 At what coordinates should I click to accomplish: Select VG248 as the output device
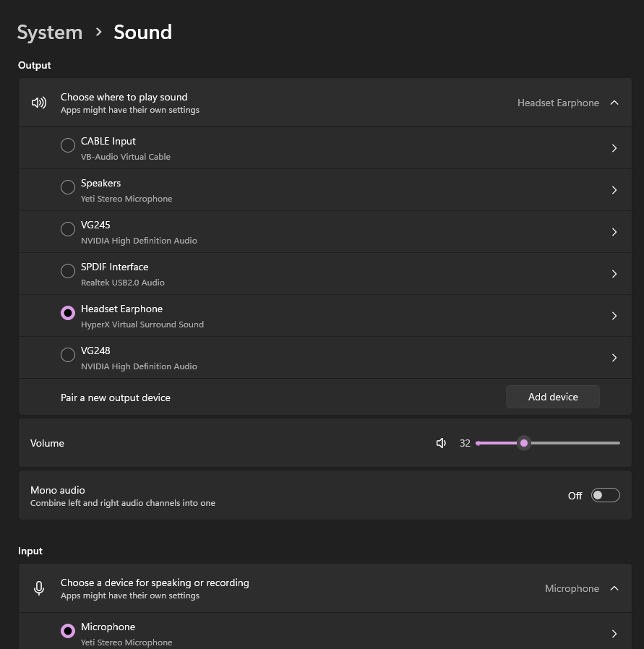coord(67,354)
